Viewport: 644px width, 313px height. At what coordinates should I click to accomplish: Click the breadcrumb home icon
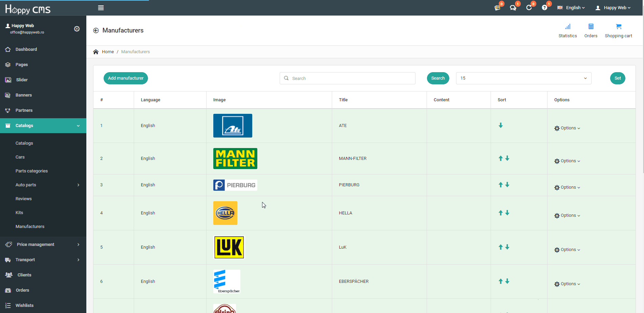coord(96,52)
